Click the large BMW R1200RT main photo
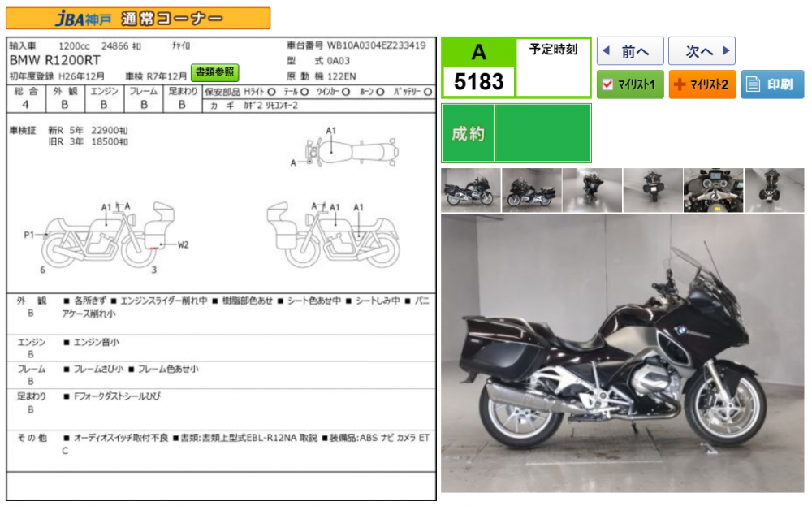The width and height of the screenshot is (812, 506). (622, 353)
